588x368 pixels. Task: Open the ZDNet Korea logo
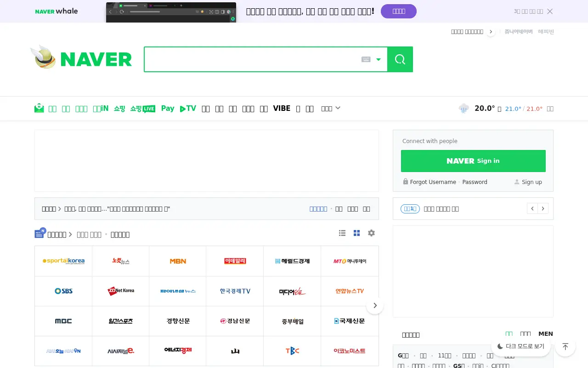121,291
